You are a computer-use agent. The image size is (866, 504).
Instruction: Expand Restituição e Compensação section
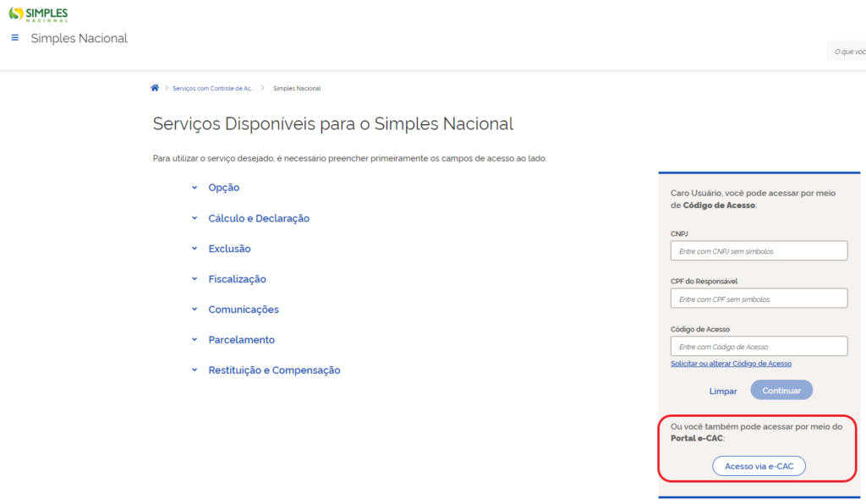click(274, 370)
